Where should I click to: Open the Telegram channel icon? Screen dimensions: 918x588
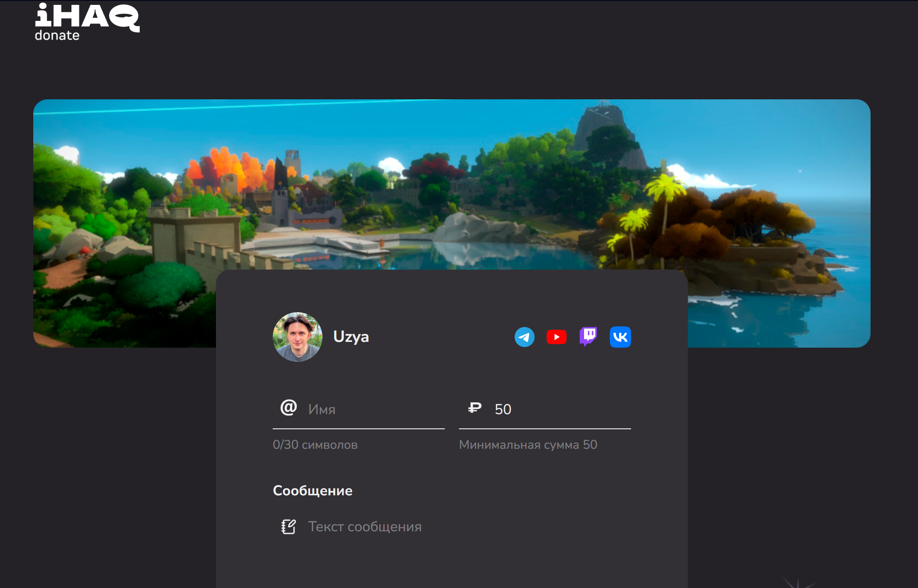coord(524,337)
